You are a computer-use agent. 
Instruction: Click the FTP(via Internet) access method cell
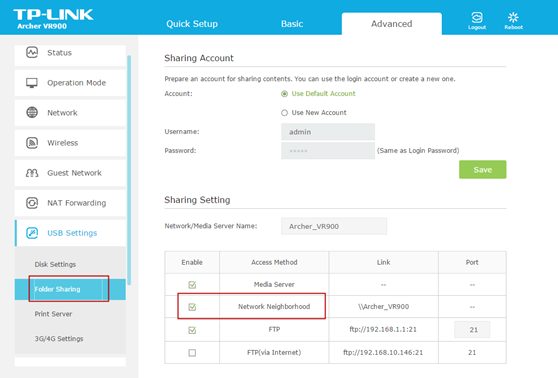click(274, 352)
